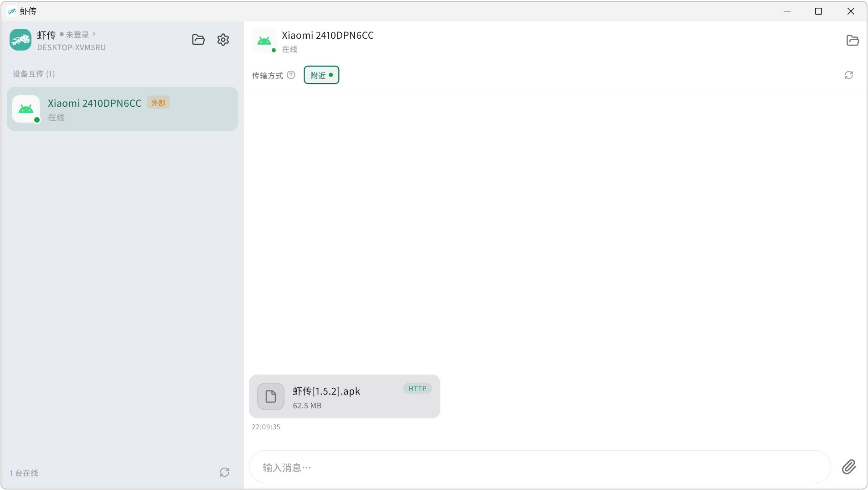The height and width of the screenshot is (490, 868).
Task: Click the HTTP tag on the apk message
Action: (417, 388)
